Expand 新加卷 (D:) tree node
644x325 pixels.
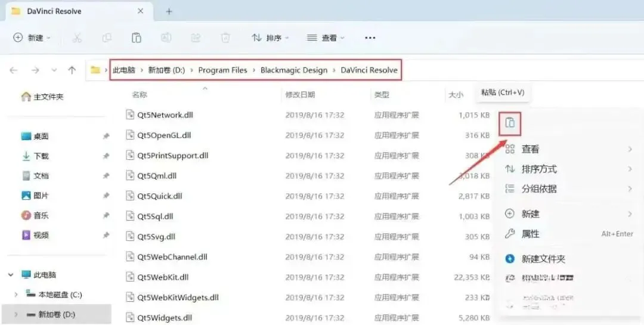16,314
